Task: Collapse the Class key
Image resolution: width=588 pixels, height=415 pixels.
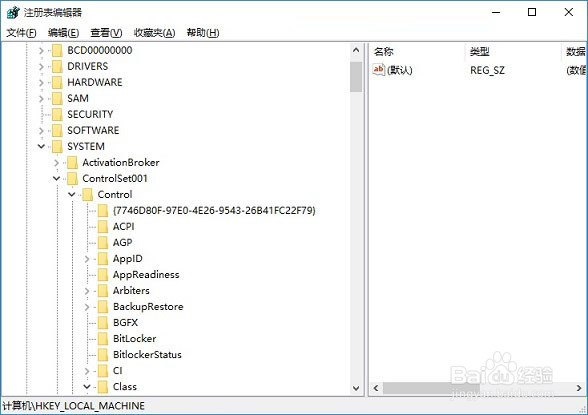Action: (87, 387)
